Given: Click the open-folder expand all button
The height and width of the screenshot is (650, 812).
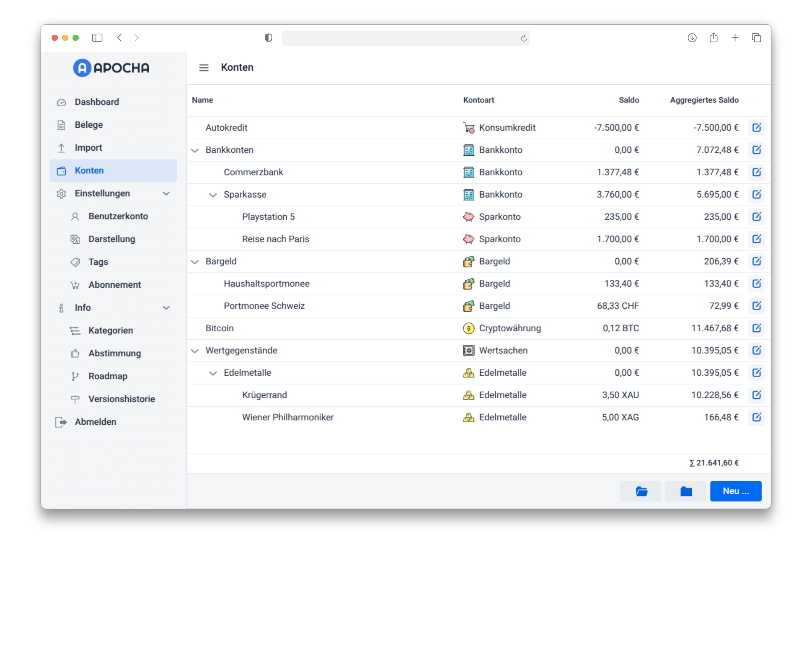Looking at the screenshot, I should (x=641, y=491).
